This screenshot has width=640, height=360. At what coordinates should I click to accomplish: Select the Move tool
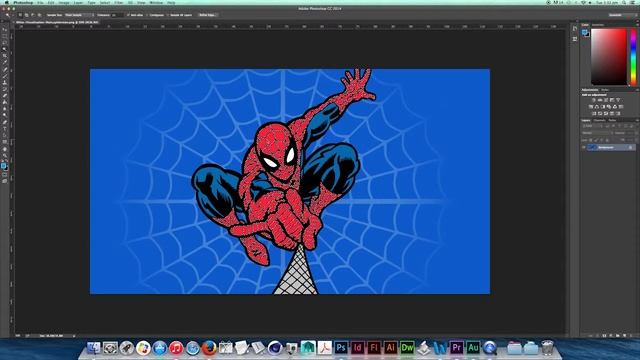point(4,30)
